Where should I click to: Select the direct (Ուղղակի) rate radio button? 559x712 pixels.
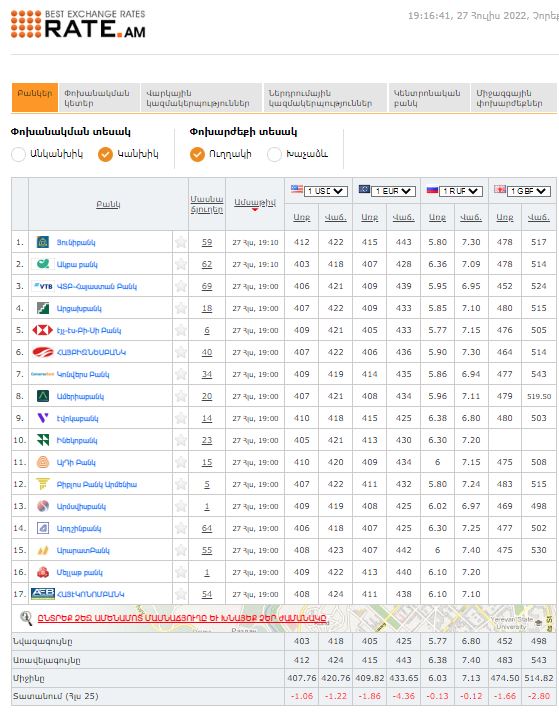[197, 154]
